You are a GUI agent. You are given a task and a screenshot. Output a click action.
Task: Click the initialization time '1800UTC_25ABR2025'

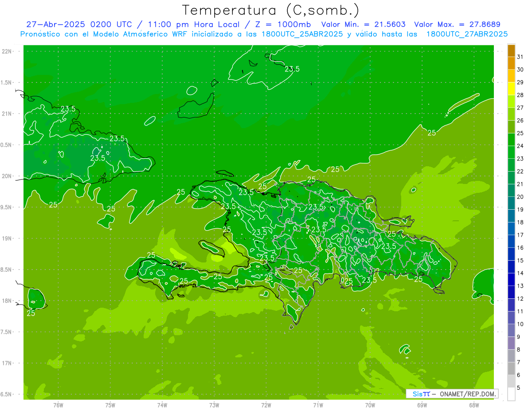301,34
